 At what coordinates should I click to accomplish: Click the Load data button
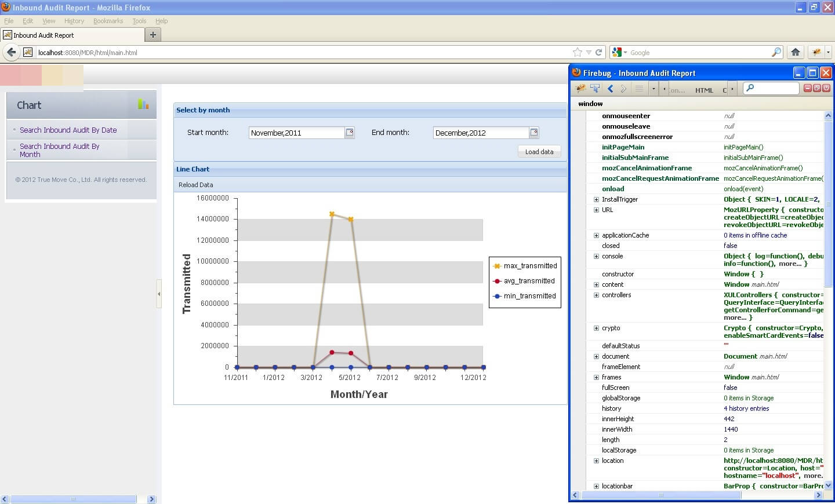539,151
